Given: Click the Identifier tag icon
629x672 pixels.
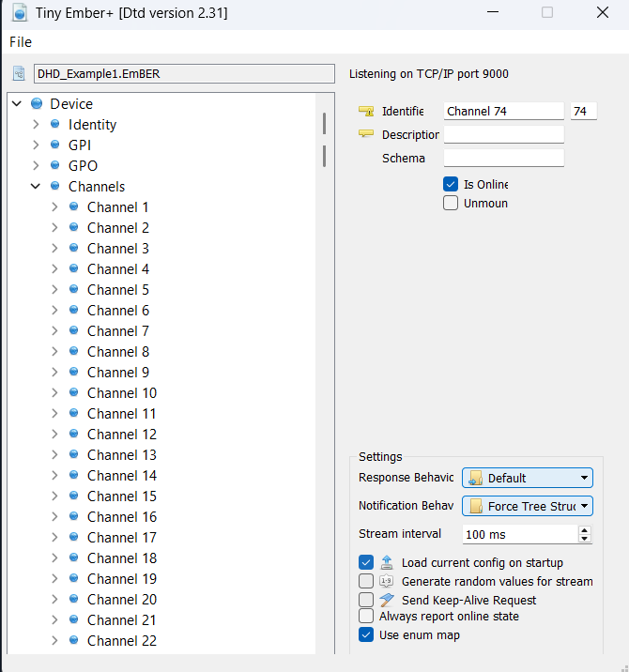Looking at the screenshot, I should [x=366, y=111].
